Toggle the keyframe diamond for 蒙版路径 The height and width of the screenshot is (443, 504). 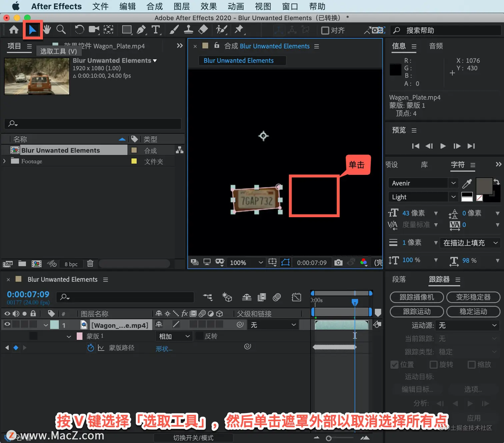coord(16,348)
